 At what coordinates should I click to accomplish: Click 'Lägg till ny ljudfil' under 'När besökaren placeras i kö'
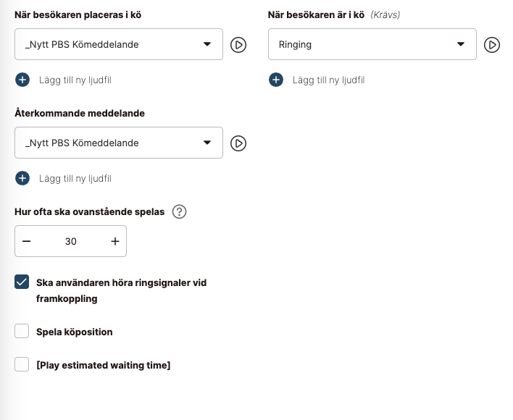75,80
